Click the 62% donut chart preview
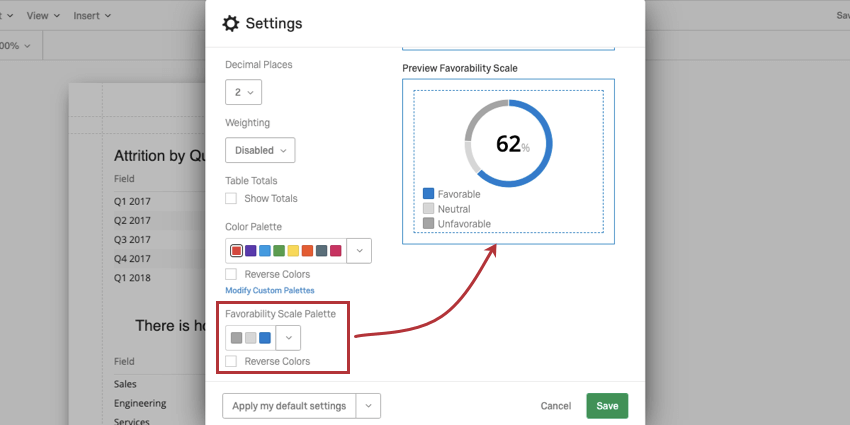This screenshot has height=425, width=850. pos(508,144)
